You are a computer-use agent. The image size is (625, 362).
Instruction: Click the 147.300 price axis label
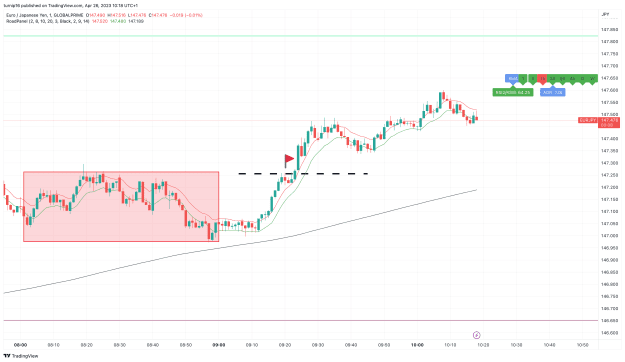609,163
